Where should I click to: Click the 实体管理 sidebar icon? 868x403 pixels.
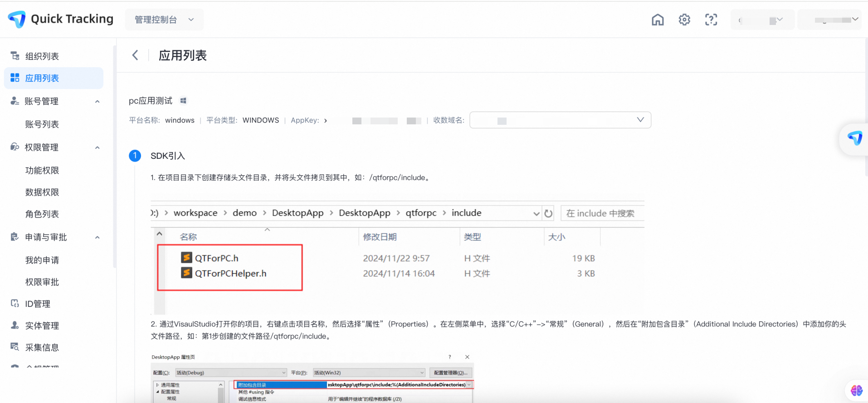coord(15,325)
